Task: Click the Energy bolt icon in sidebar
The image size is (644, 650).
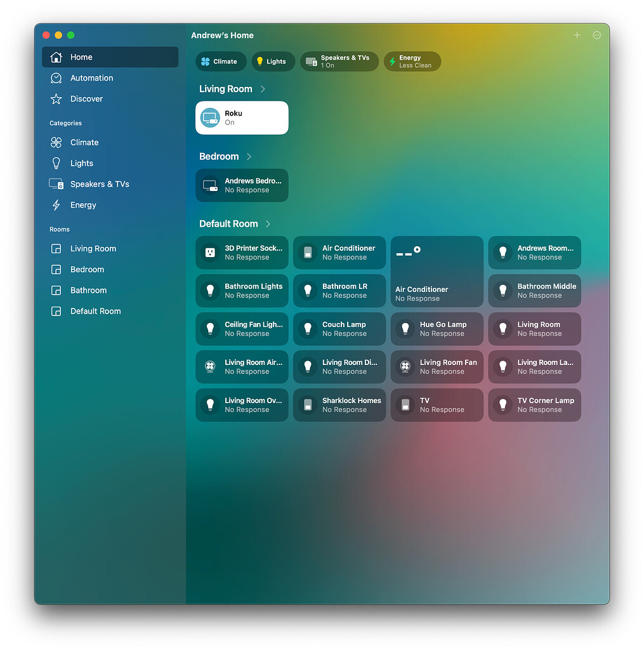Action: pos(56,205)
